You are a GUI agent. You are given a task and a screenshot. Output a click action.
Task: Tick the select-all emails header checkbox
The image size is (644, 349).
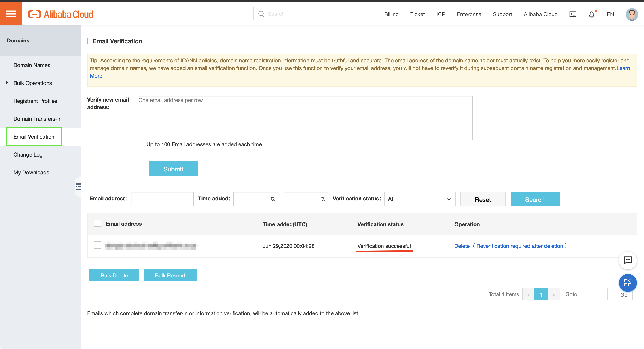(97, 223)
